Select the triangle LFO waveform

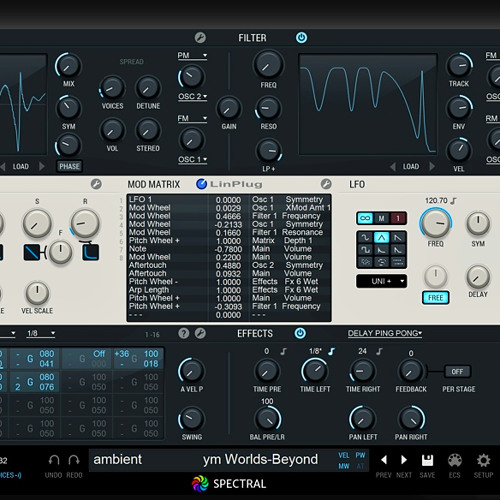pyautogui.click(x=382, y=238)
